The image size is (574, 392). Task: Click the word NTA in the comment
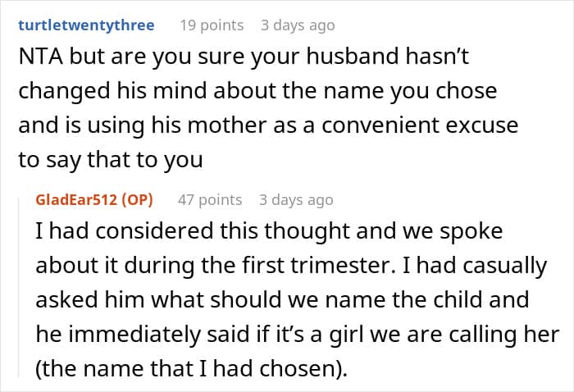(41, 57)
